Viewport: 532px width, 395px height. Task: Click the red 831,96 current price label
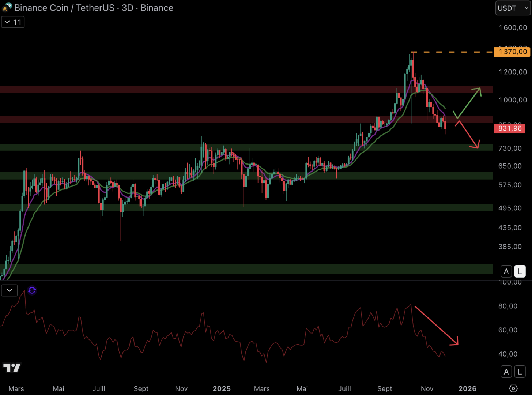click(509, 128)
